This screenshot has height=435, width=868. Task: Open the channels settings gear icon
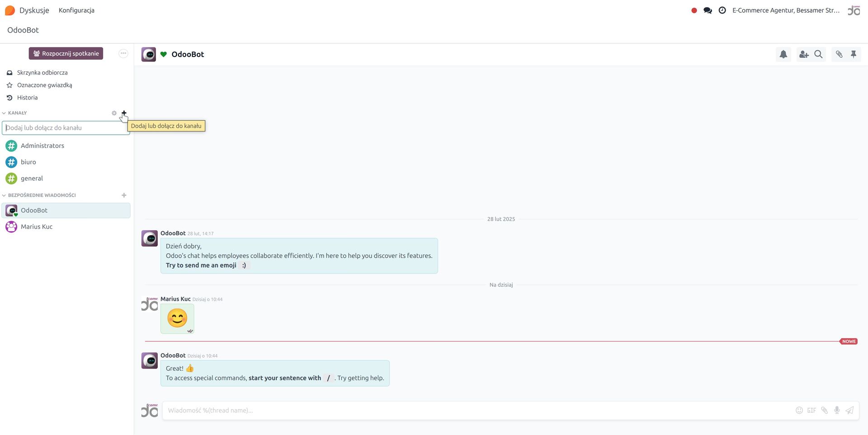point(114,113)
